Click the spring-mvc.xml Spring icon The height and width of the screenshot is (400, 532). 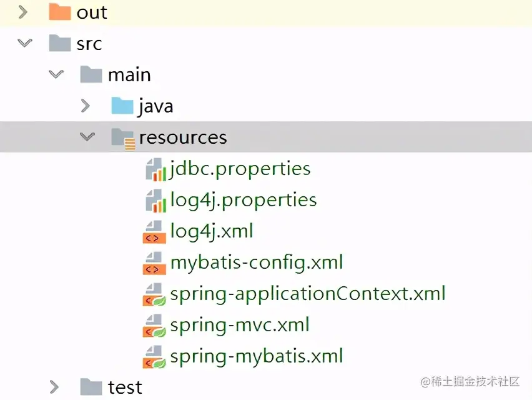point(154,326)
